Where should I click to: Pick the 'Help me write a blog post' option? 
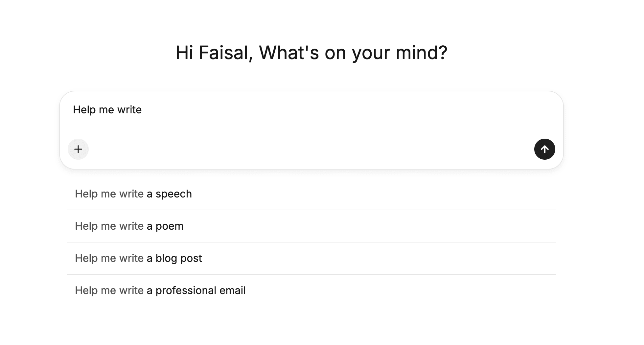[139, 258]
